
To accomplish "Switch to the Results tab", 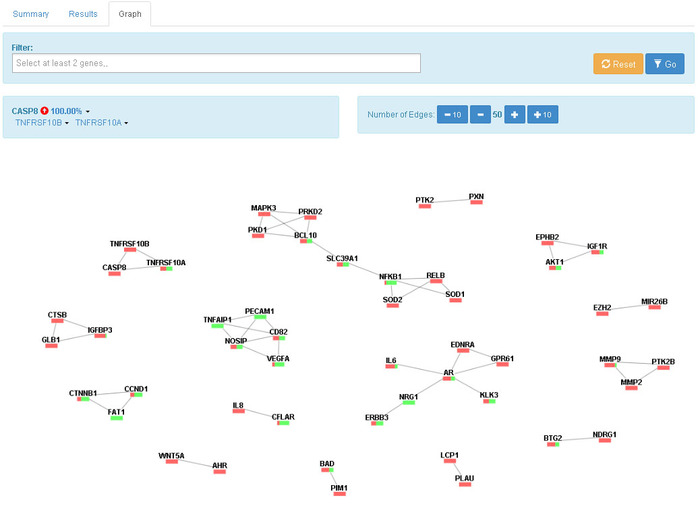I will click(82, 15).
